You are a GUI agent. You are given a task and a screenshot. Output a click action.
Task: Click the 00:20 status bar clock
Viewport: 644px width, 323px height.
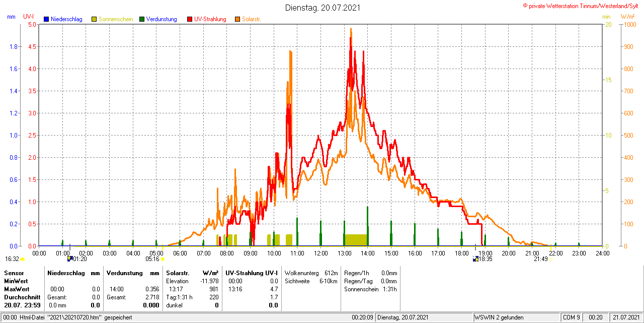596,317
